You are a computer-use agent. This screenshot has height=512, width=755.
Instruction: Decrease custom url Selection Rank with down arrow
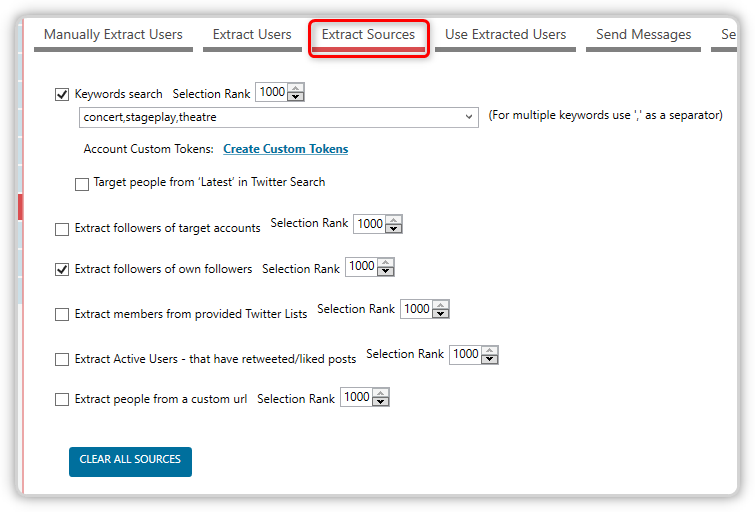coord(381,401)
